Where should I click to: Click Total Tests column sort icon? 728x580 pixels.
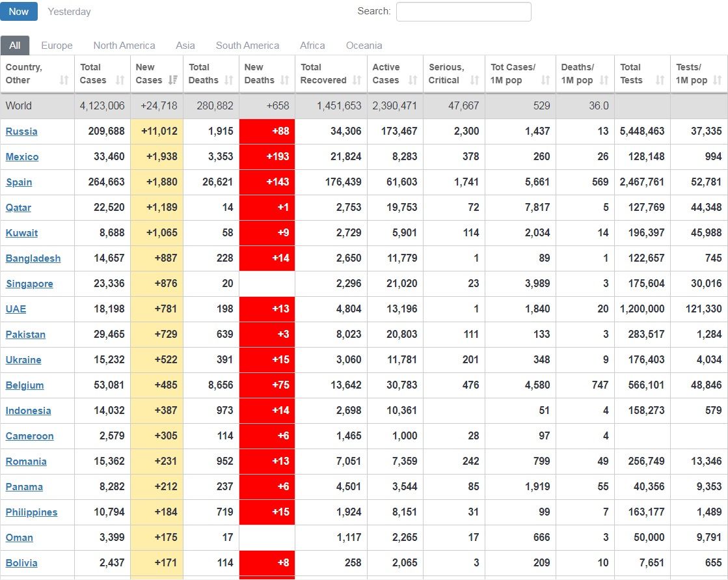(660, 80)
